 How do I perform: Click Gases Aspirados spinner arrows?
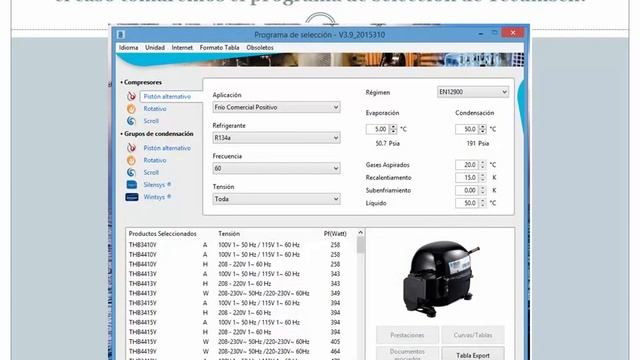(x=482, y=165)
